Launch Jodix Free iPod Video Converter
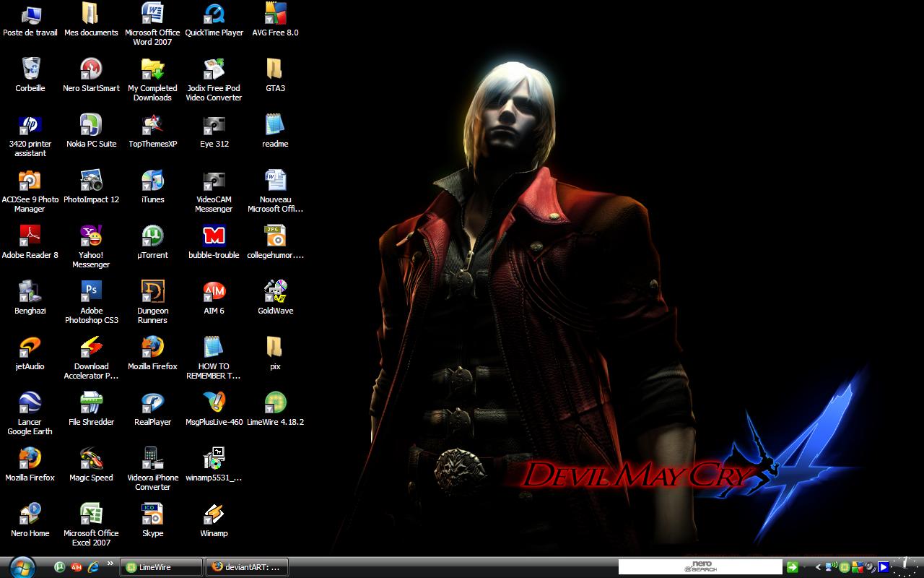The width and height of the screenshot is (924, 578). click(x=214, y=80)
